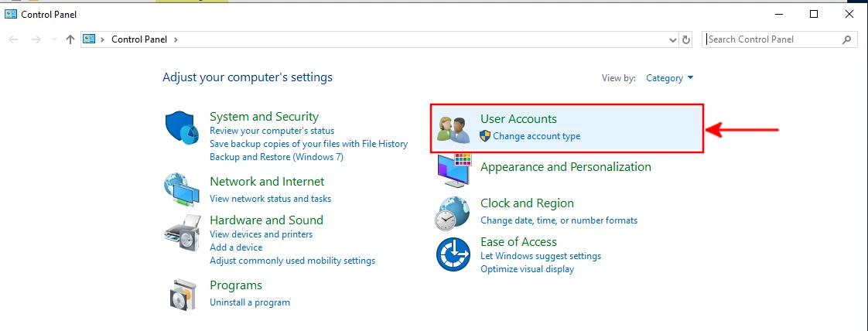This screenshot has height=331, width=868.
Task: Click the shield icon beside Change account type
Action: [x=485, y=135]
